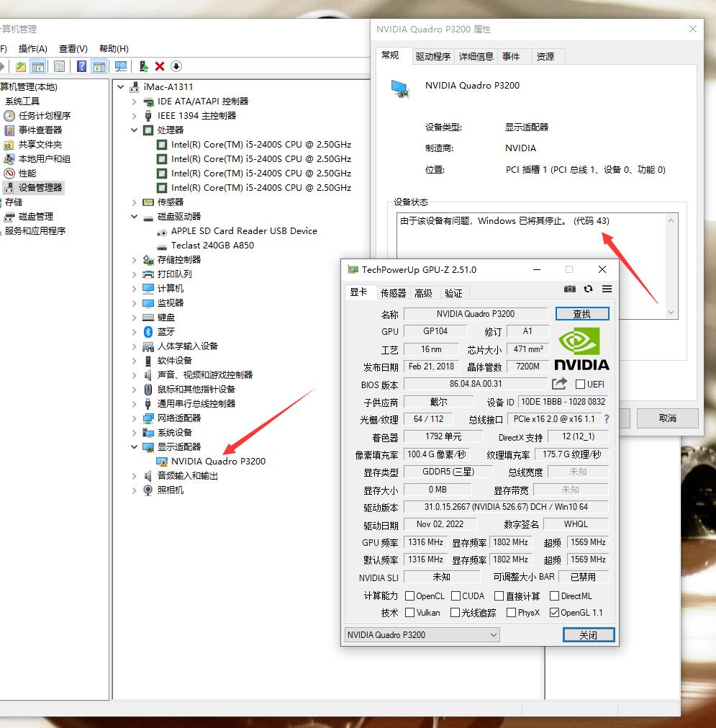Screen dimensions: 716x728
Task: Collapse the iMac-A1311 root node
Action: click(121, 87)
